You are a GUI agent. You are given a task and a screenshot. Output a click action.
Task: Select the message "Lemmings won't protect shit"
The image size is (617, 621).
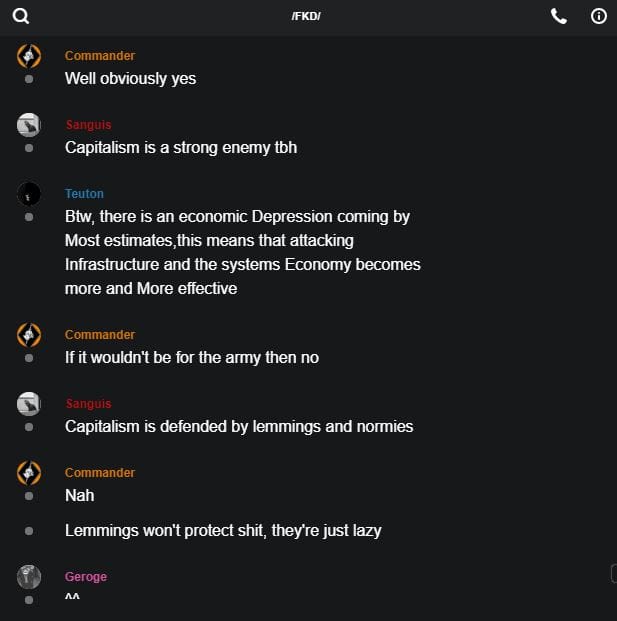click(223, 531)
